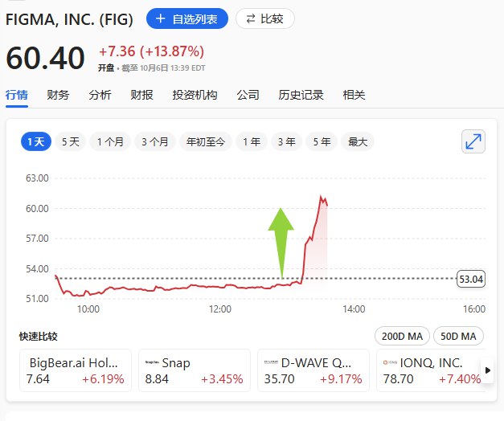
Task: Switch to the 历史记录 tab
Action: tap(301, 95)
